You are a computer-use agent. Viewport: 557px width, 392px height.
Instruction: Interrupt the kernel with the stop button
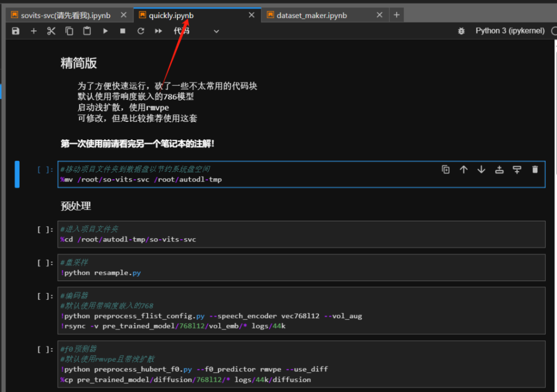tap(123, 31)
